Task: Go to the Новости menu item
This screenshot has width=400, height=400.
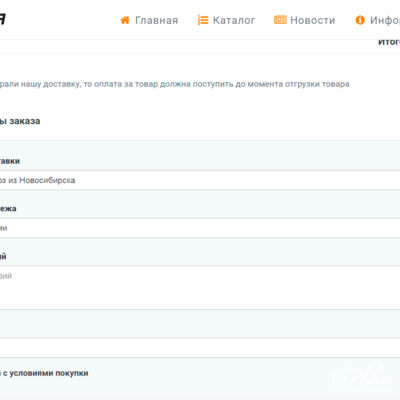Action: tap(313, 20)
